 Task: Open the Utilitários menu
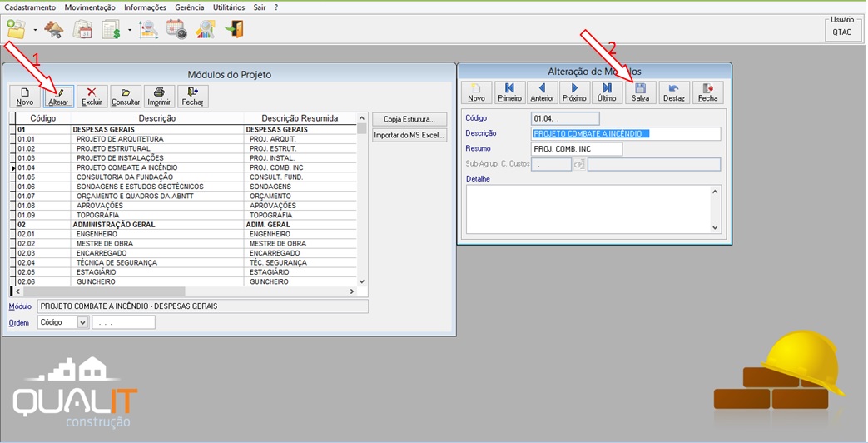[x=229, y=7]
